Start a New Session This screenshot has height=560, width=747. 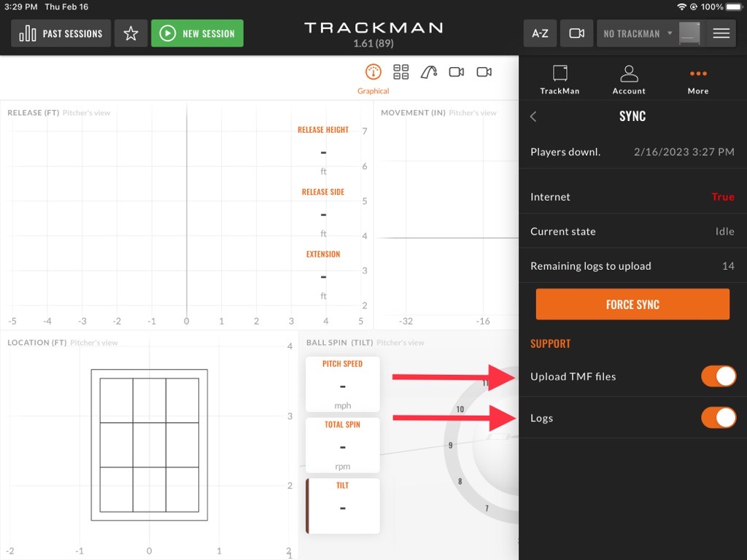pyautogui.click(x=197, y=34)
